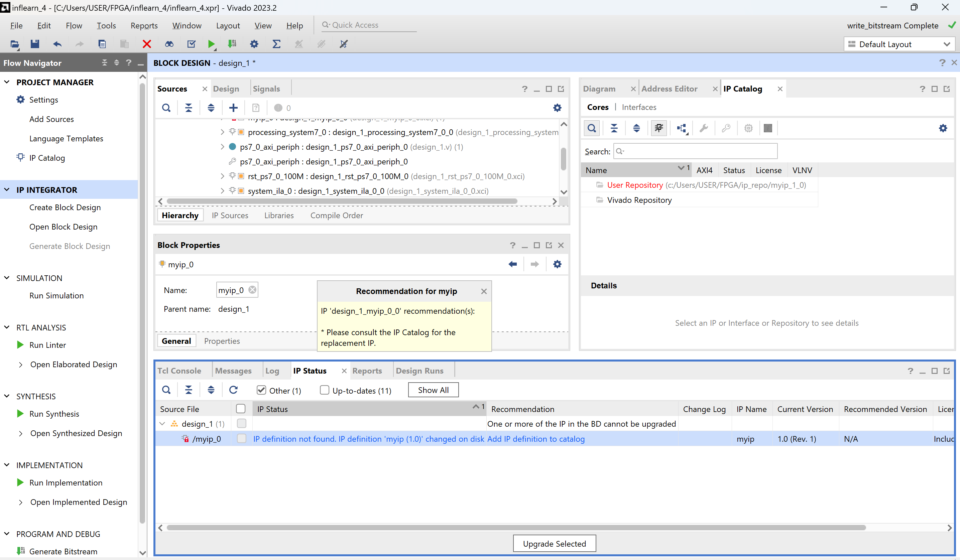The image size is (960, 560).
Task: Switch to the Tcl Console tab
Action: [179, 371]
